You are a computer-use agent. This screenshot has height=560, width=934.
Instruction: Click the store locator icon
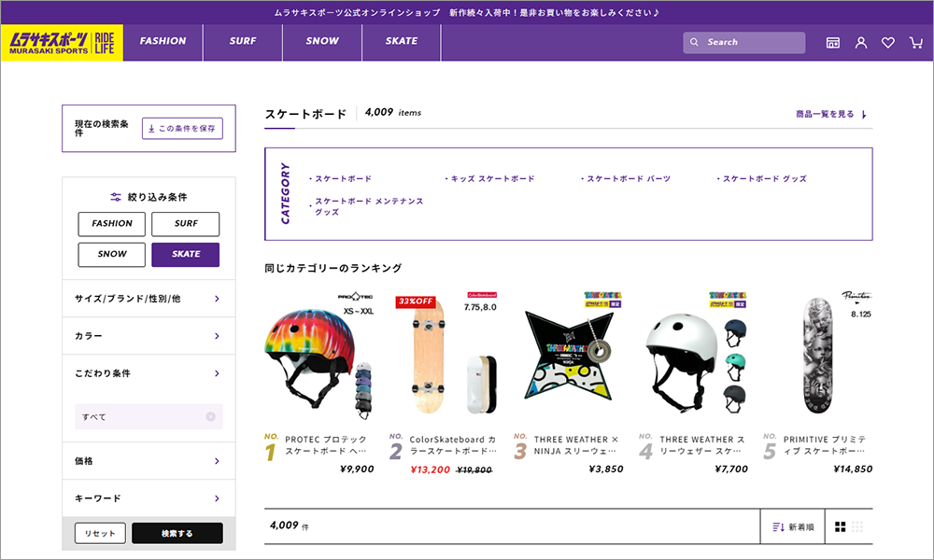(x=834, y=42)
